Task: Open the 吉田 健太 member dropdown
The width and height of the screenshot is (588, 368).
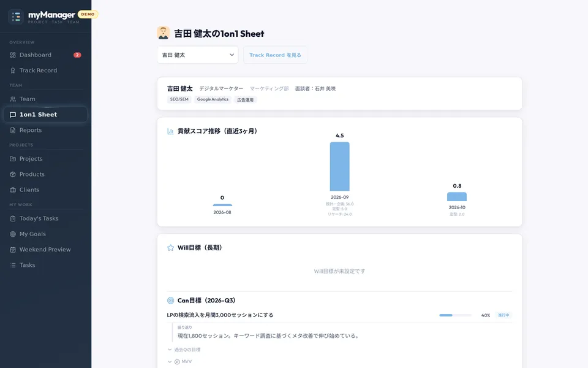Action: pyautogui.click(x=198, y=55)
